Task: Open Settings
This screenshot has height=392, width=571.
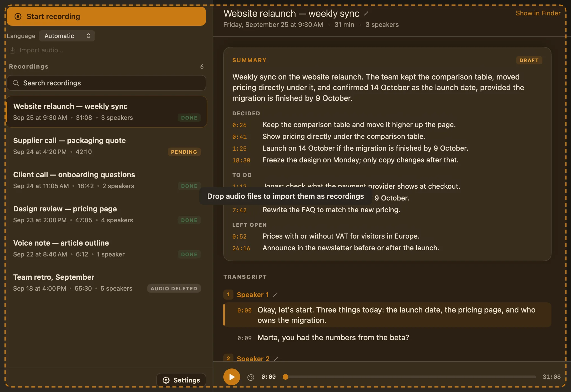Action: (x=181, y=380)
